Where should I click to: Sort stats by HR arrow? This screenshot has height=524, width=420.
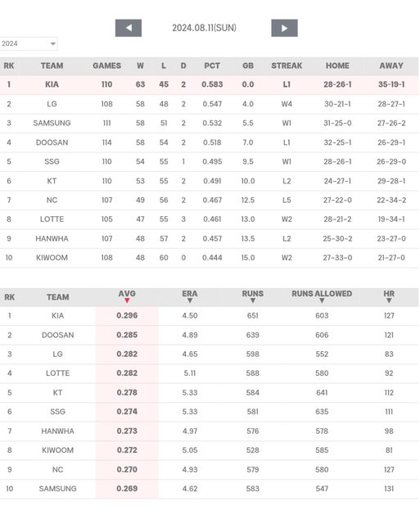(389, 300)
